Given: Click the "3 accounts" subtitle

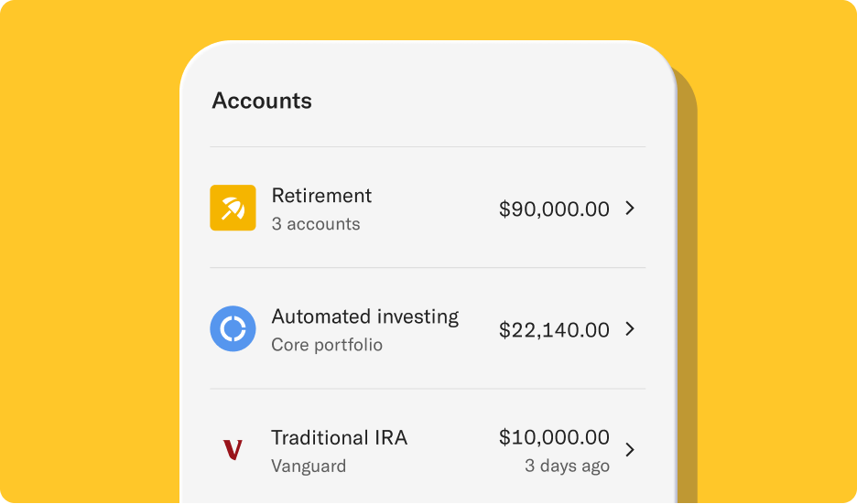Looking at the screenshot, I should click(x=316, y=224).
